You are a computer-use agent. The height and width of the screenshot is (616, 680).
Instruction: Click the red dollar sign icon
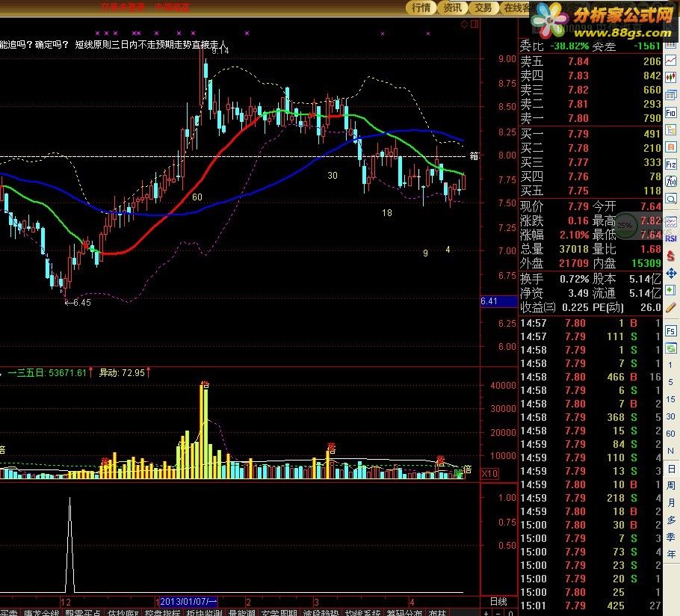(x=671, y=256)
